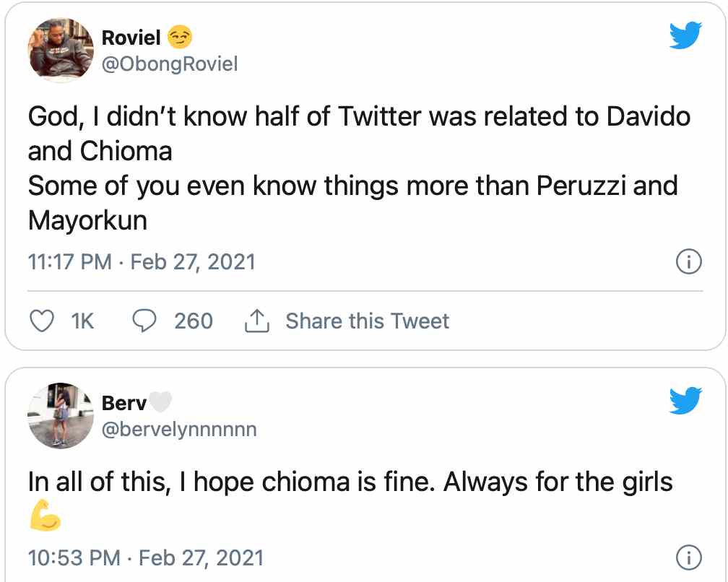
Task: Open the info icon on Roviel's tweet
Action: pos(688,261)
